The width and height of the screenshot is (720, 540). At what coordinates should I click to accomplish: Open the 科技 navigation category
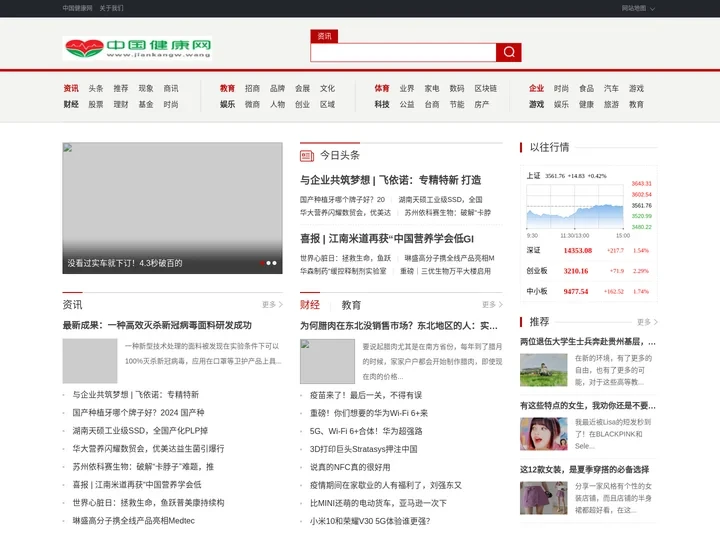382,104
